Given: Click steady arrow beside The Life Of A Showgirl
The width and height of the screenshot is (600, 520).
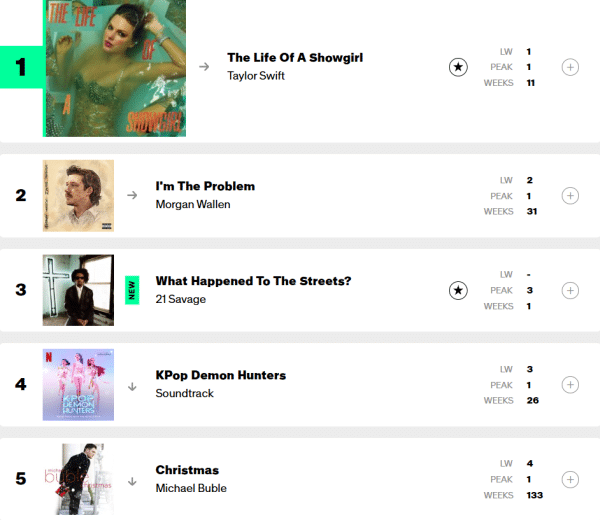Looking at the screenshot, I should [204, 67].
